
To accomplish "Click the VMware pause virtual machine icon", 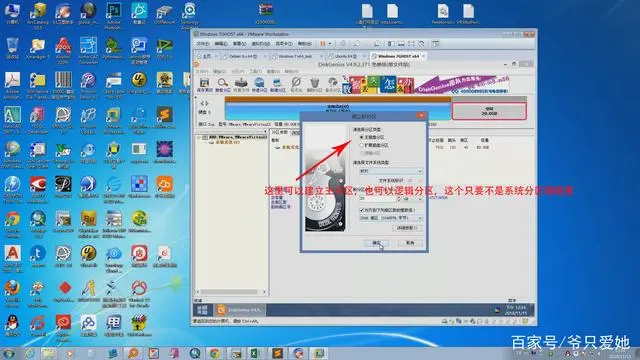I will click(322, 44).
